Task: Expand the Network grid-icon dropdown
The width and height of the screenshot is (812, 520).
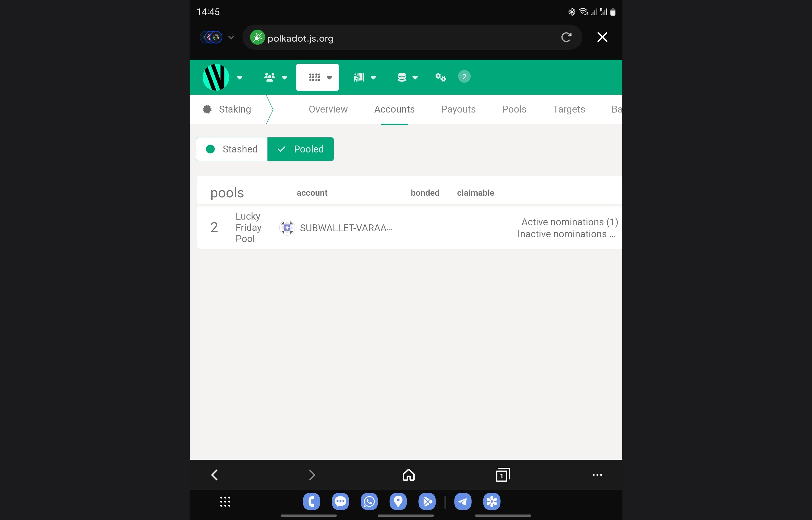Action: click(x=317, y=77)
